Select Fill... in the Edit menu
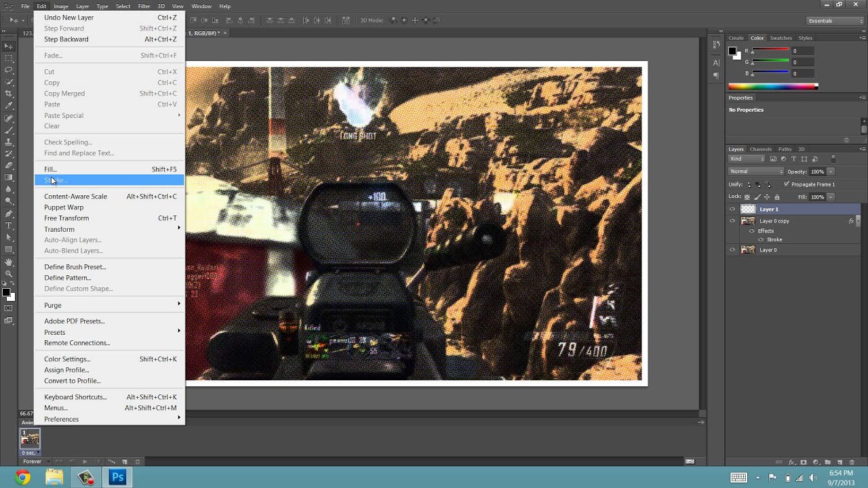Viewport: 868px width, 488px height. click(109, 169)
